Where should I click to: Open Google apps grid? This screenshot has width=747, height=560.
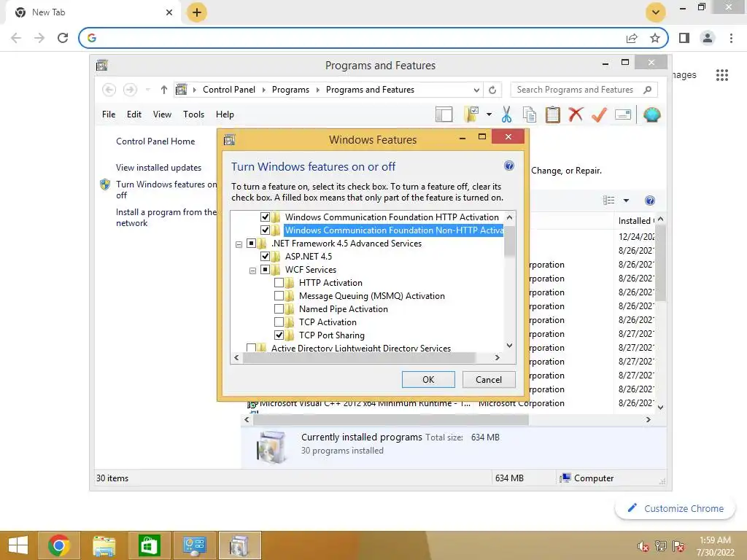(x=721, y=75)
